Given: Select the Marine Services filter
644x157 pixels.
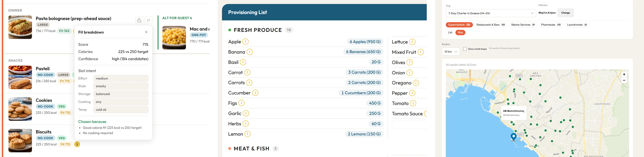Looking at the screenshot, I should click(523, 25).
